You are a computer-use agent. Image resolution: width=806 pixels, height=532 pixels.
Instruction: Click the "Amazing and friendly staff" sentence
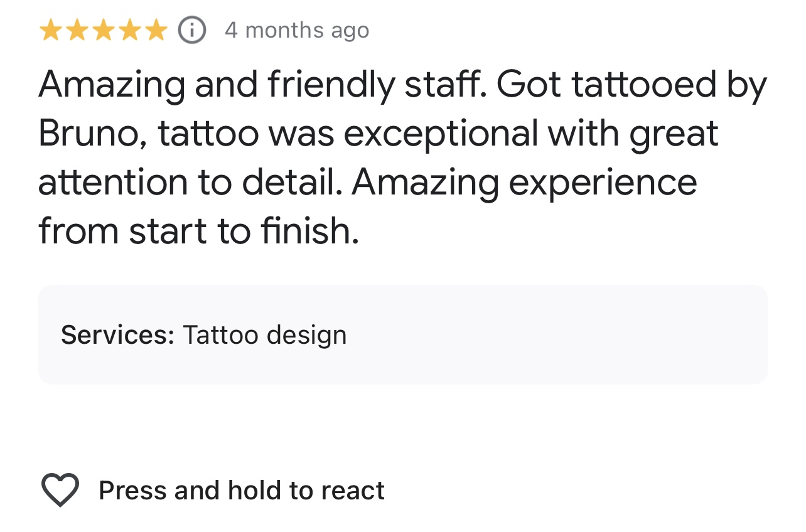click(262, 85)
